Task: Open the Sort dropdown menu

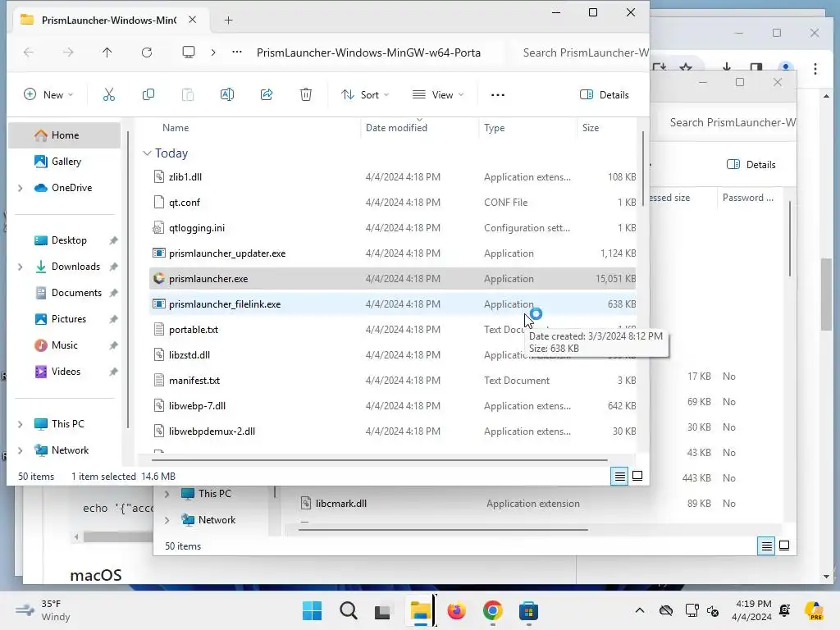Action: (365, 95)
